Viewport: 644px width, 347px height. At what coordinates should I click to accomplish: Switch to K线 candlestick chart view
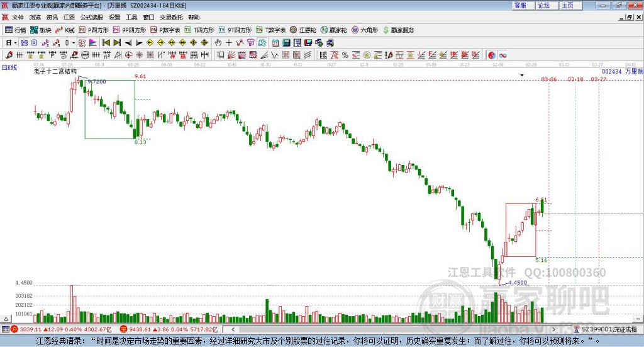[65, 30]
